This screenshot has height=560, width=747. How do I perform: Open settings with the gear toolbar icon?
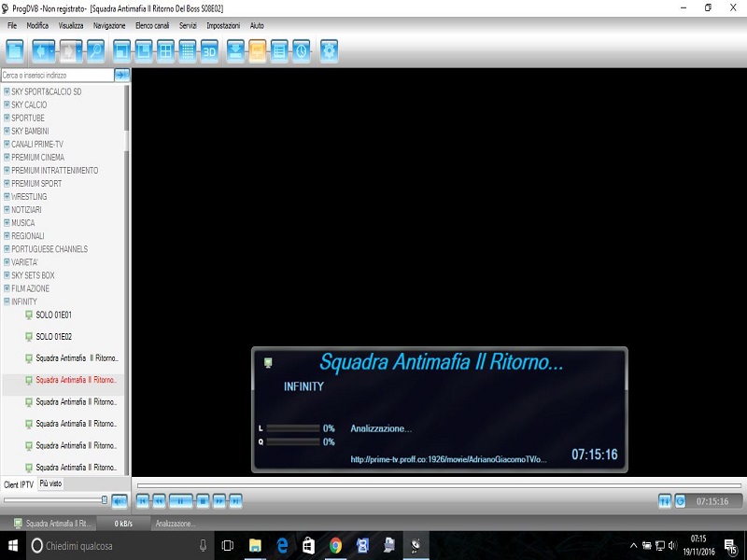click(x=329, y=51)
